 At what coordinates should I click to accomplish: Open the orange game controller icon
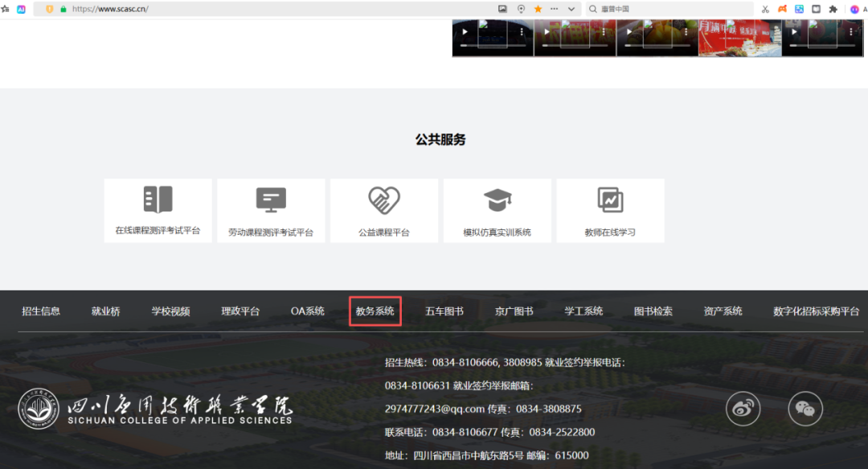click(782, 9)
